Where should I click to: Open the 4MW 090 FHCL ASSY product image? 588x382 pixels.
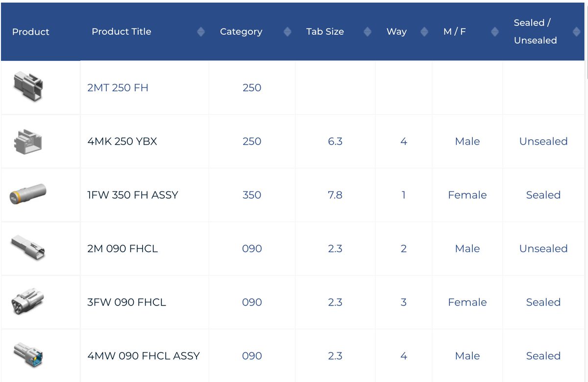(x=28, y=355)
